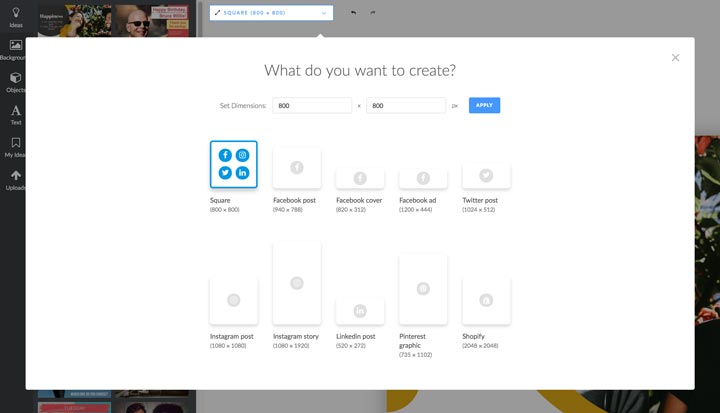Open the Square (800 x 800) size dropdown
Viewport: 720px width, 413px height.
271,13
